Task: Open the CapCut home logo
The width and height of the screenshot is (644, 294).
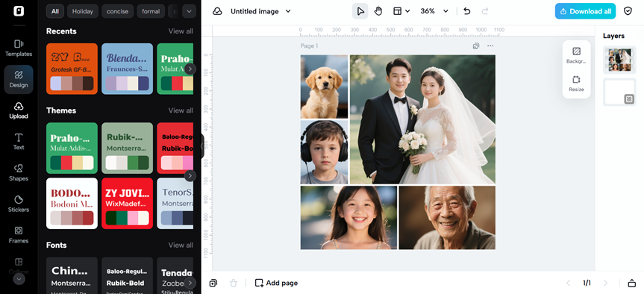Action: 19,11
